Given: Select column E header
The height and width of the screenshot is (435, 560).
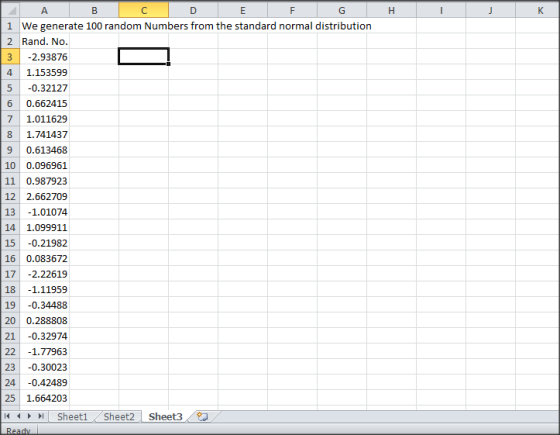Looking at the screenshot, I should 242,10.
